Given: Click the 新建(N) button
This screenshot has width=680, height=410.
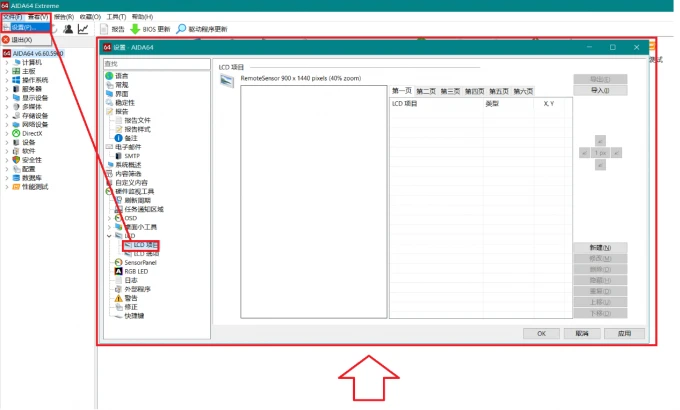Looking at the screenshot, I should click(x=600, y=247).
